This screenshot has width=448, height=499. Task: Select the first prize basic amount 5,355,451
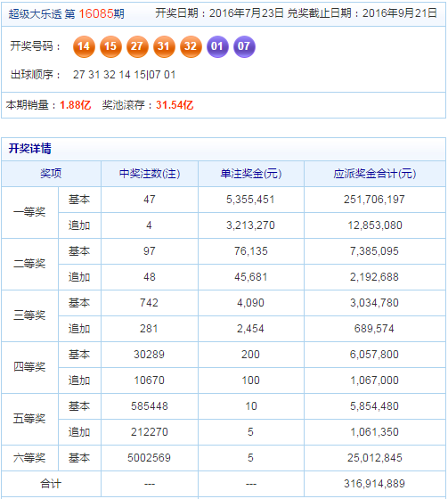pyautogui.click(x=250, y=200)
